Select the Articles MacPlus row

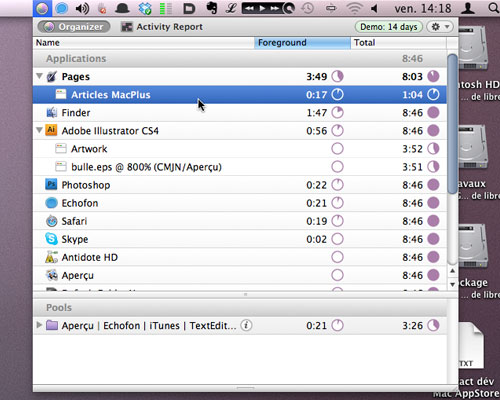240,95
